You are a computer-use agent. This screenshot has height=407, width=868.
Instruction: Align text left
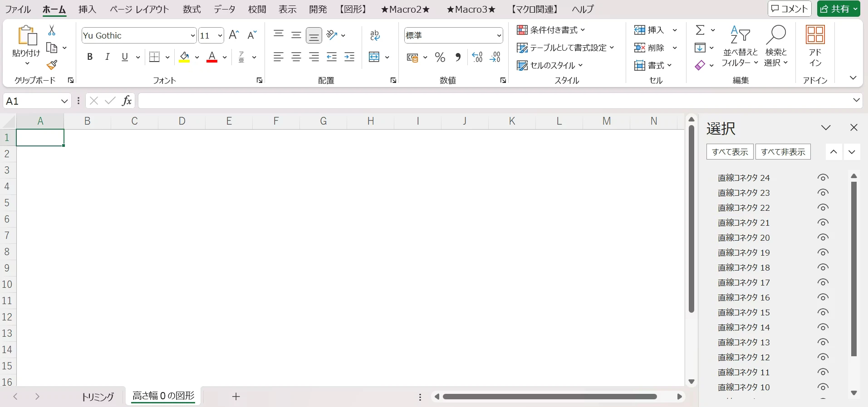[279, 57]
